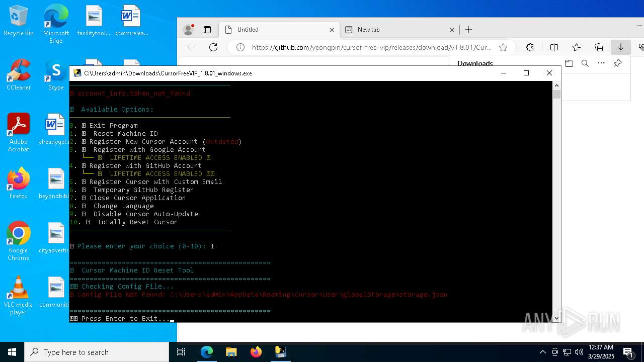Open Google Chrome desktop shortcut
The width and height of the screenshot is (644, 362).
pos(19,241)
